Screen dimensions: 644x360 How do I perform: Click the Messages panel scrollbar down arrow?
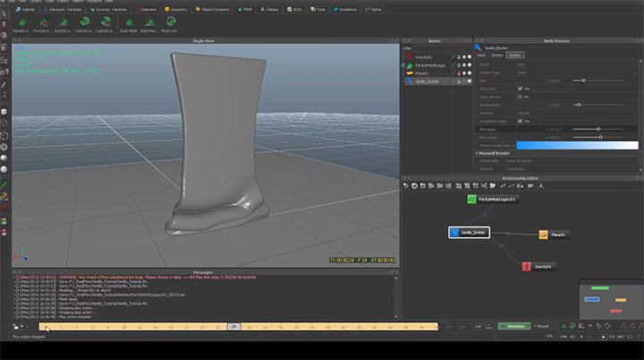(x=396, y=317)
